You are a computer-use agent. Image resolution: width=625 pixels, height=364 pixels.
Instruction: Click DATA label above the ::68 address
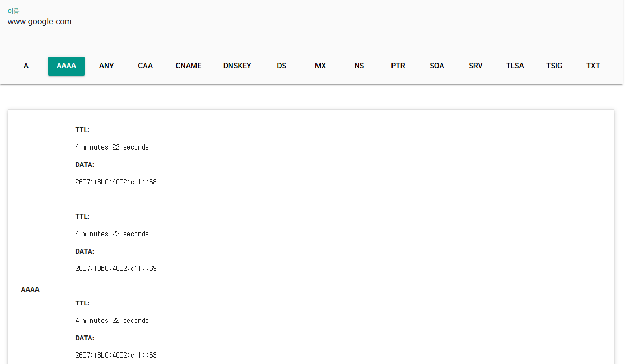[x=85, y=165]
